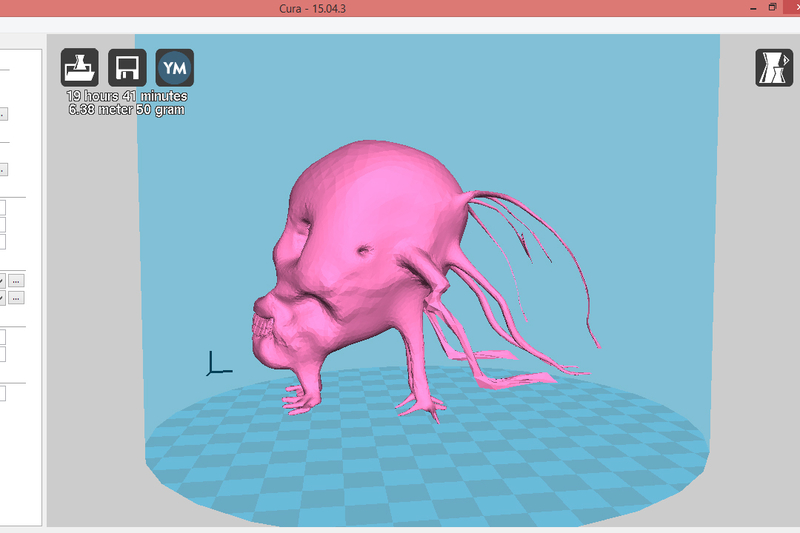Open the lower dropdown arrow in settings panel

tap(2, 298)
